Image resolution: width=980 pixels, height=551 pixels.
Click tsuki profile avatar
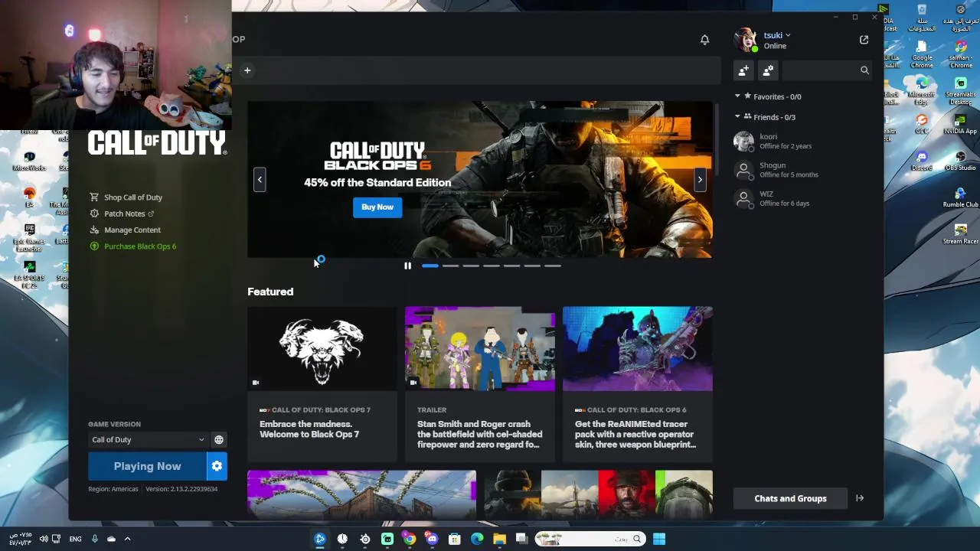point(745,40)
